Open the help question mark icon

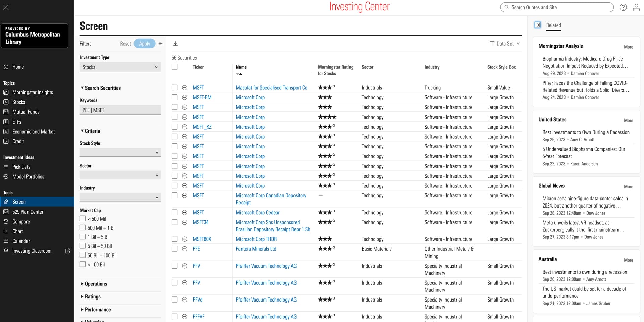point(623,7)
